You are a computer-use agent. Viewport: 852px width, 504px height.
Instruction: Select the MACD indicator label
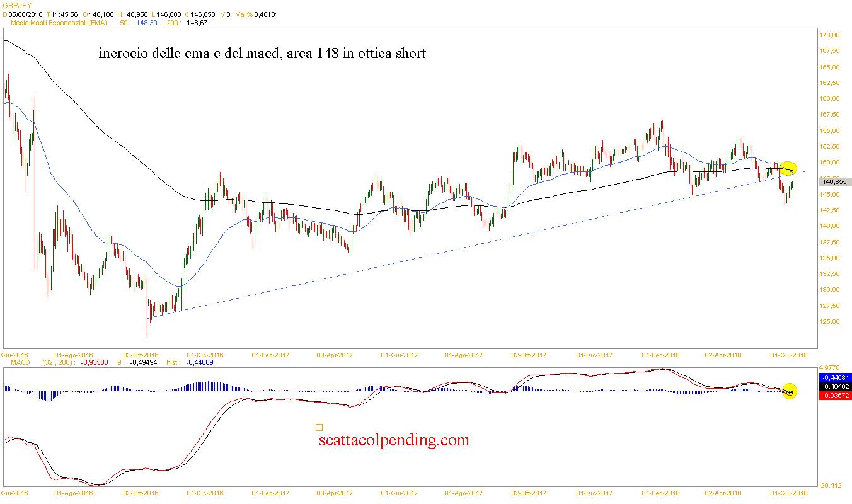[20, 362]
